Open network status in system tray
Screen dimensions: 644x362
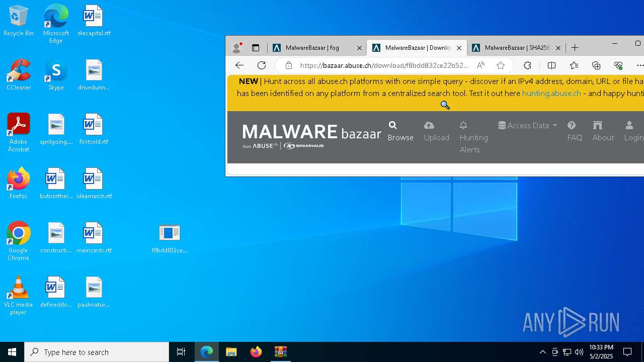567,352
